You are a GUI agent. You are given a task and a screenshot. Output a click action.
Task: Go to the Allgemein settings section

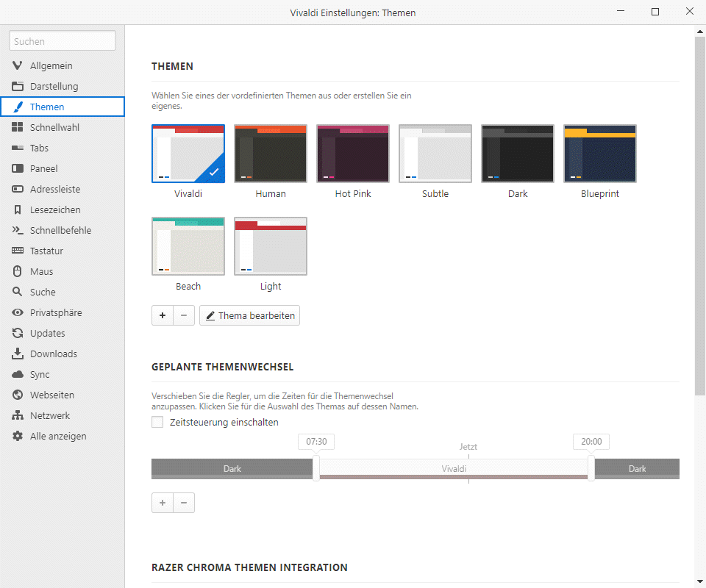(x=51, y=65)
